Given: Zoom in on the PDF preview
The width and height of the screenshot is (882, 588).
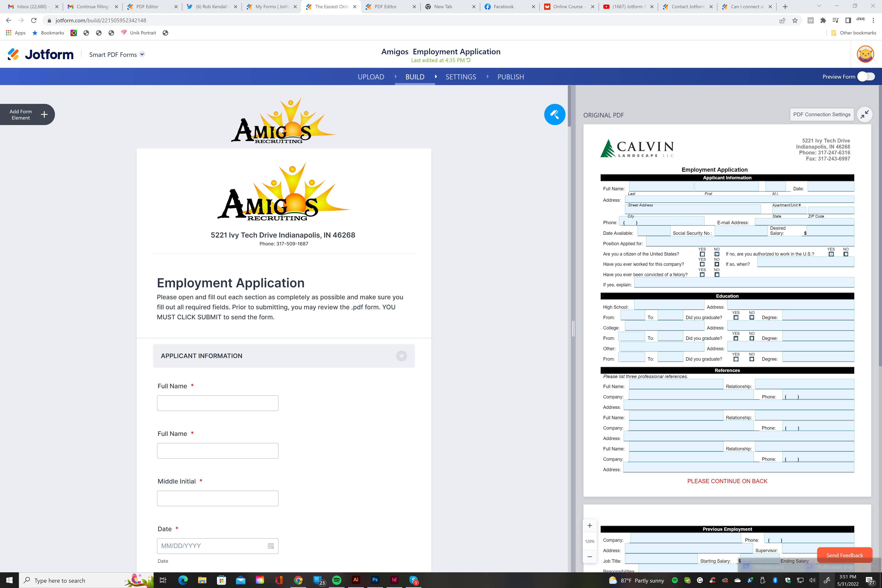Looking at the screenshot, I should 590,525.
